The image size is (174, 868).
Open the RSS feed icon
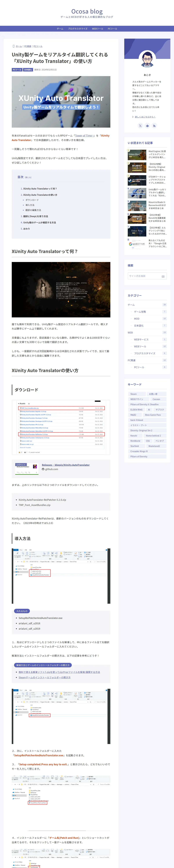coord(154,126)
